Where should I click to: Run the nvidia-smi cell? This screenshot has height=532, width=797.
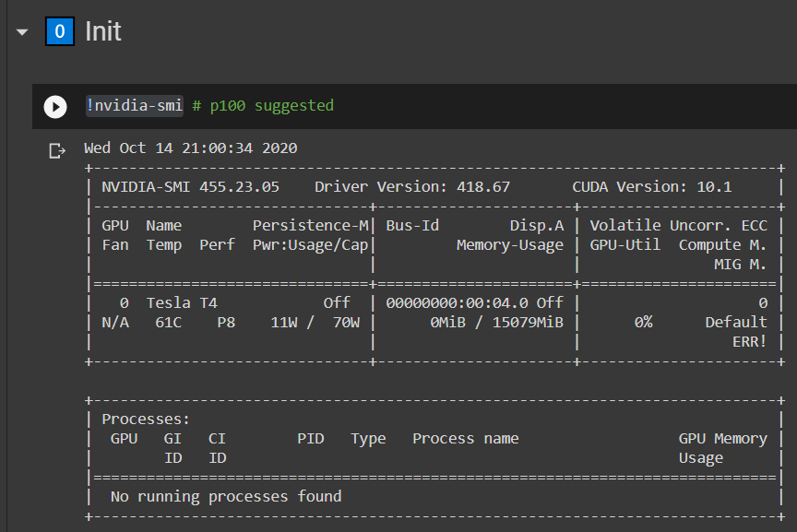55,107
